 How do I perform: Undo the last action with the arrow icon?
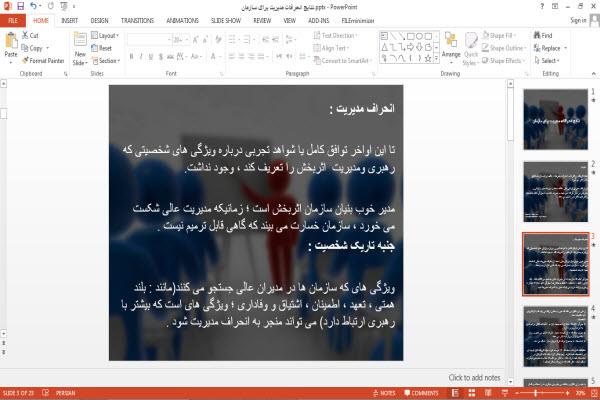coord(34,6)
